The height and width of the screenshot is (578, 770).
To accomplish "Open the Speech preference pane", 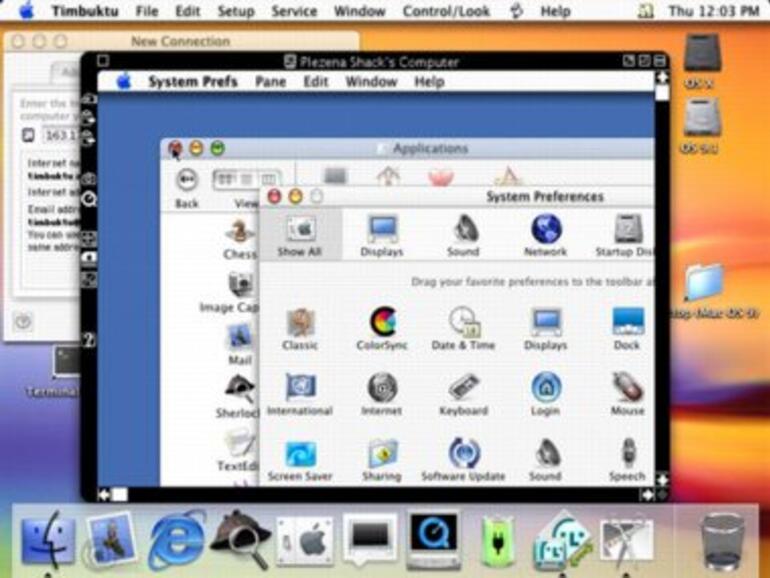I will (x=628, y=460).
